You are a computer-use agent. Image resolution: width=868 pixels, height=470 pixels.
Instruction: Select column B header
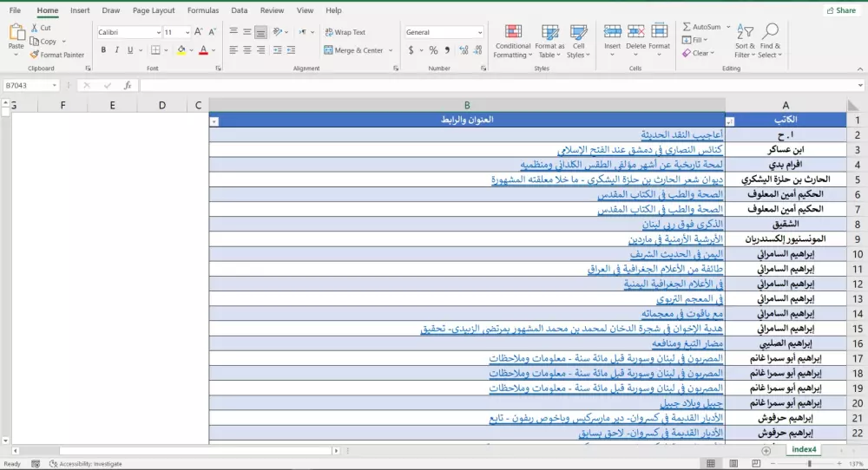(x=467, y=105)
